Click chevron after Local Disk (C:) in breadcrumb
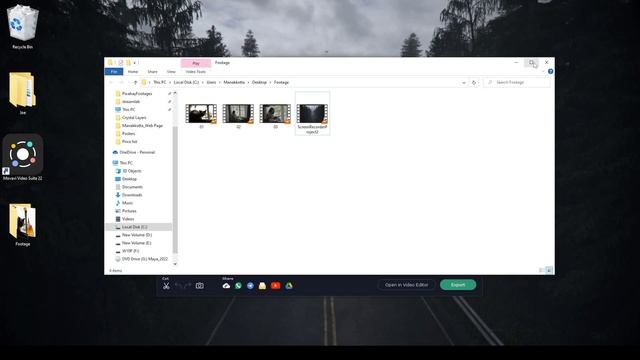 203,82
